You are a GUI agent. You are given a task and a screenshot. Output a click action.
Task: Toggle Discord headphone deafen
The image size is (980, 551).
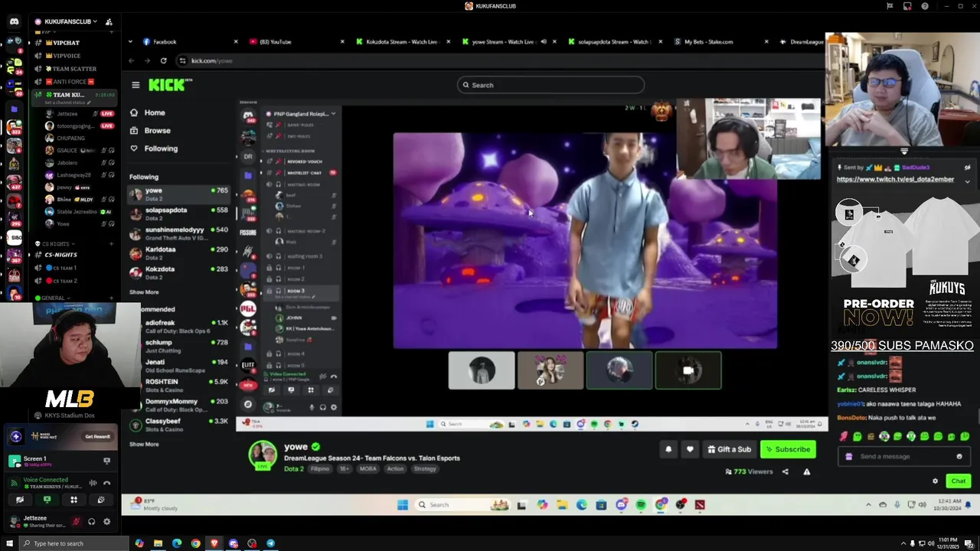(x=91, y=522)
